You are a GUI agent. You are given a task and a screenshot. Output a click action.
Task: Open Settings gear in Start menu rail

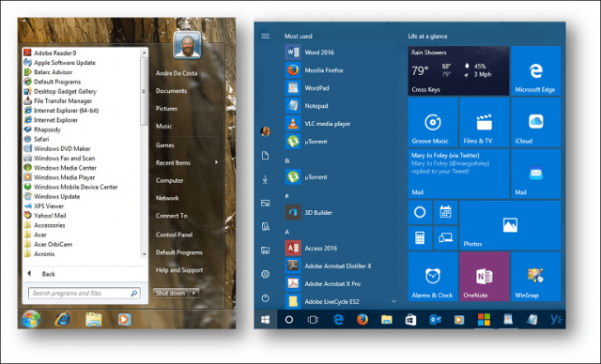click(x=265, y=274)
